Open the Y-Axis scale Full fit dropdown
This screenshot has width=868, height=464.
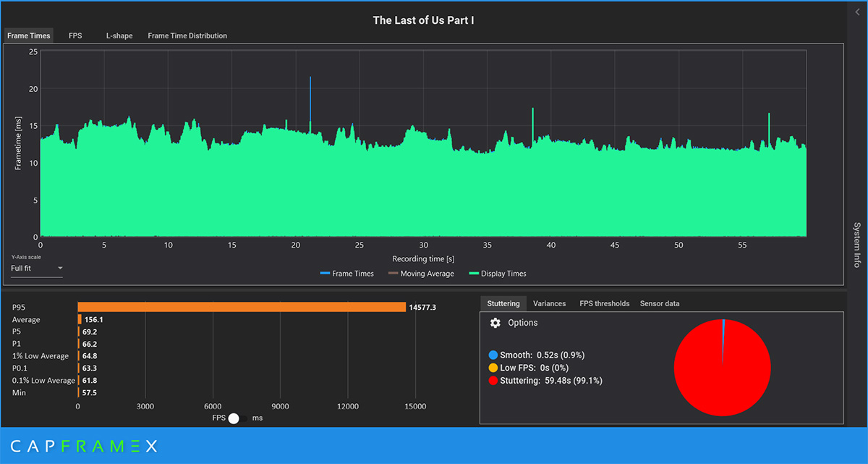click(36, 269)
